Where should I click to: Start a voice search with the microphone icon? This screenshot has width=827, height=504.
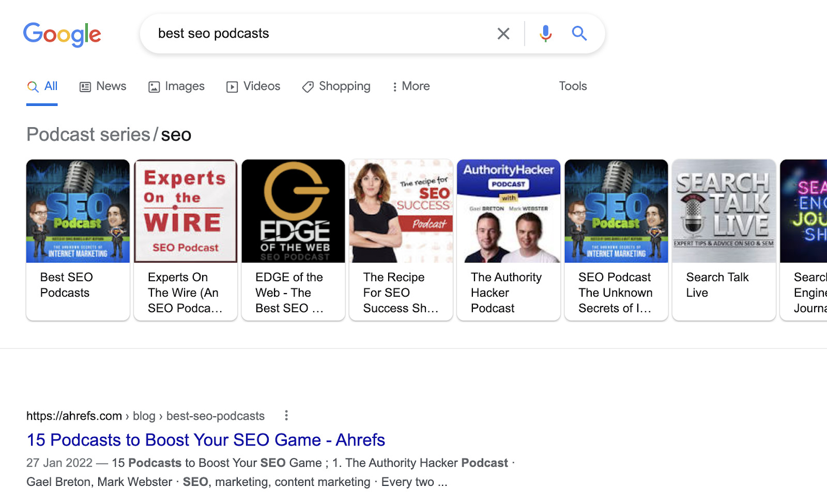[x=545, y=33]
